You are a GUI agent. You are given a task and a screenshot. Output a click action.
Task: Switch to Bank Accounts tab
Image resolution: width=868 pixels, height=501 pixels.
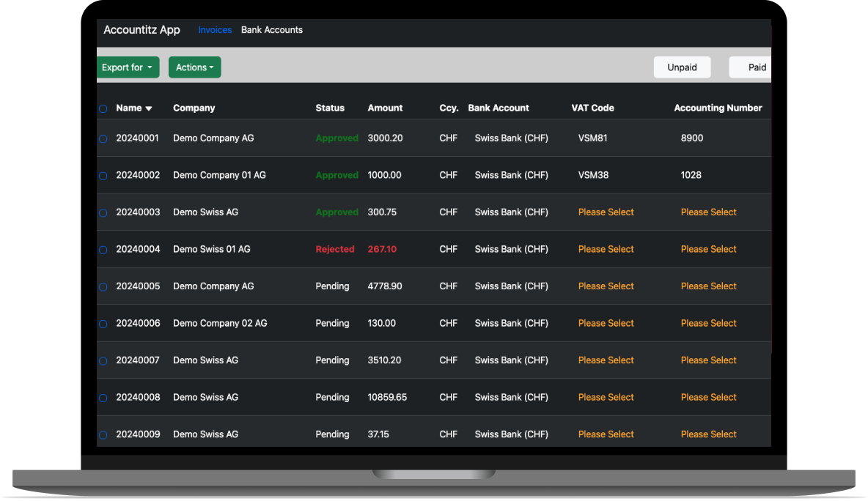click(x=272, y=30)
